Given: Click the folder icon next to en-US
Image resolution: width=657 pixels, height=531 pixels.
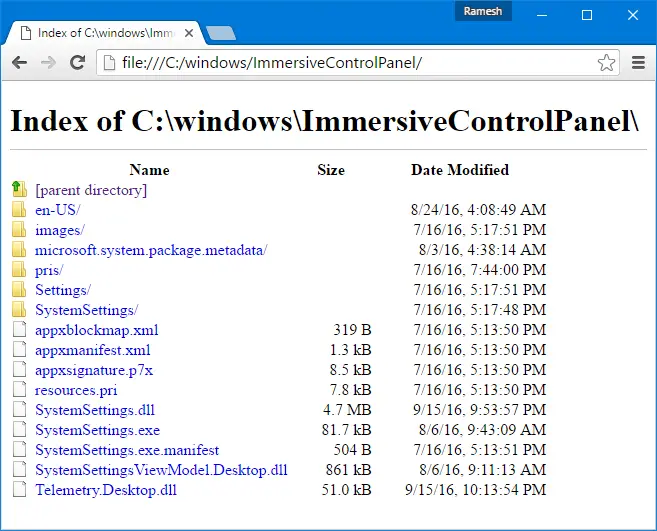Looking at the screenshot, I should pos(19,209).
